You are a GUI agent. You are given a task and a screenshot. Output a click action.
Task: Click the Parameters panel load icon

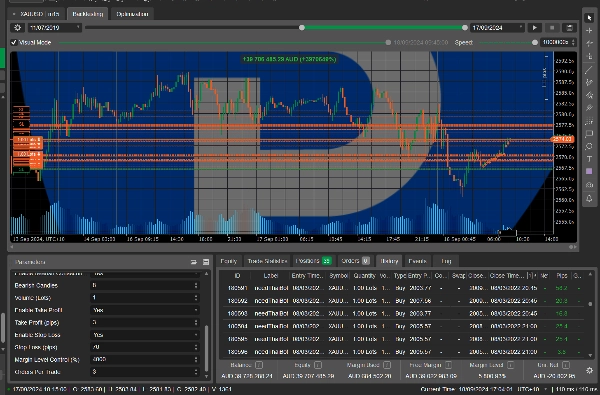(194, 262)
